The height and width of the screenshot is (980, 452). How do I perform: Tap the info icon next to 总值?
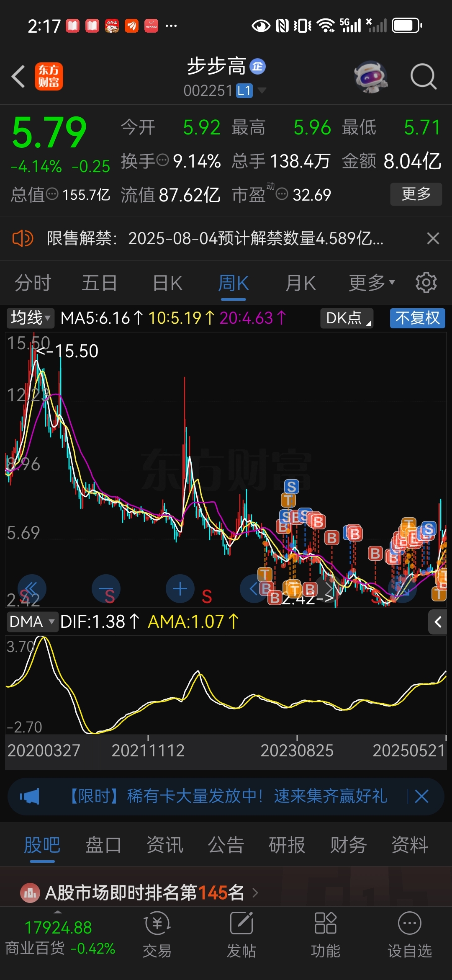[52, 194]
